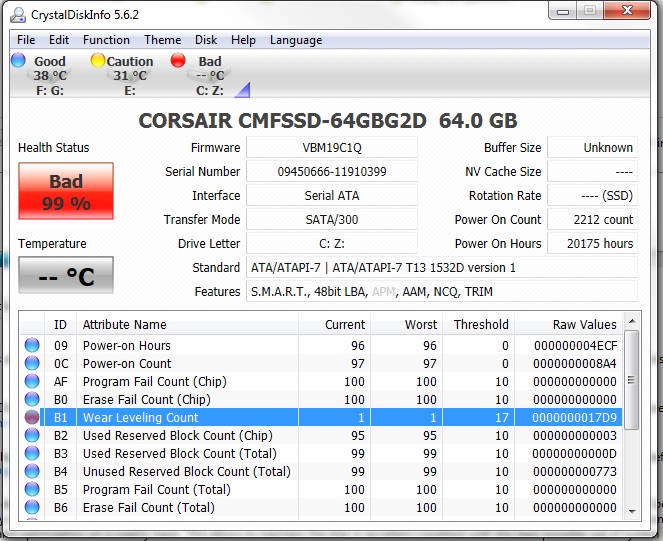663x541 pixels.
Task: Click status icon of Unused Reserved Block Count (Total)
Action: tap(32, 471)
